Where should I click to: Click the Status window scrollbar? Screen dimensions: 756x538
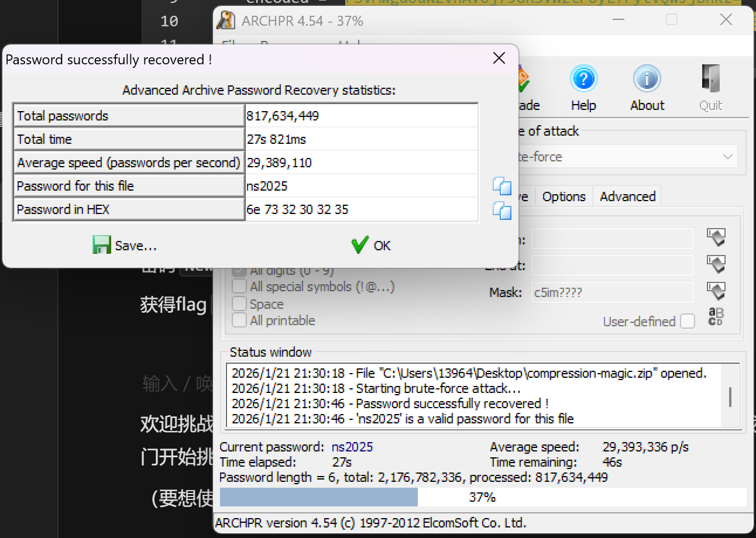click(730, 396)
